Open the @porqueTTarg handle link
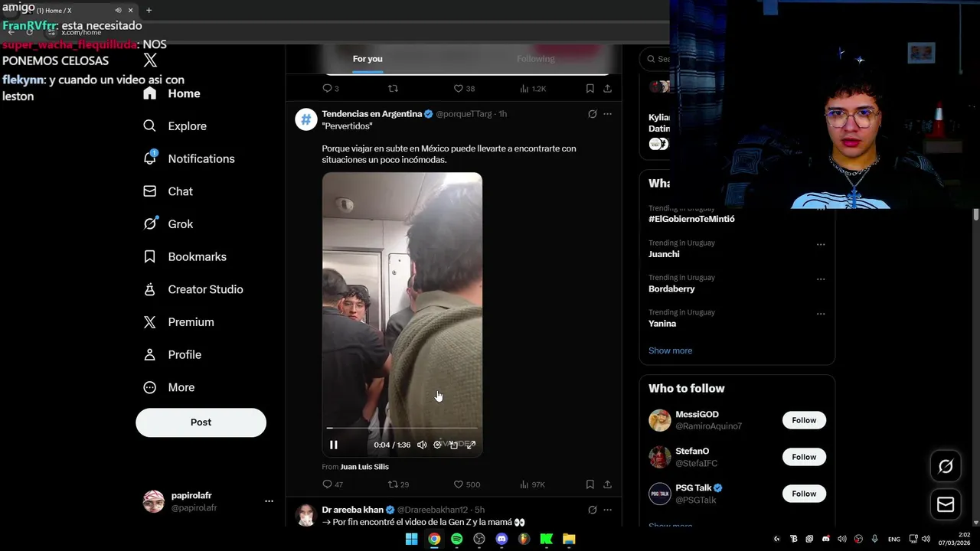 pos(464,114)
